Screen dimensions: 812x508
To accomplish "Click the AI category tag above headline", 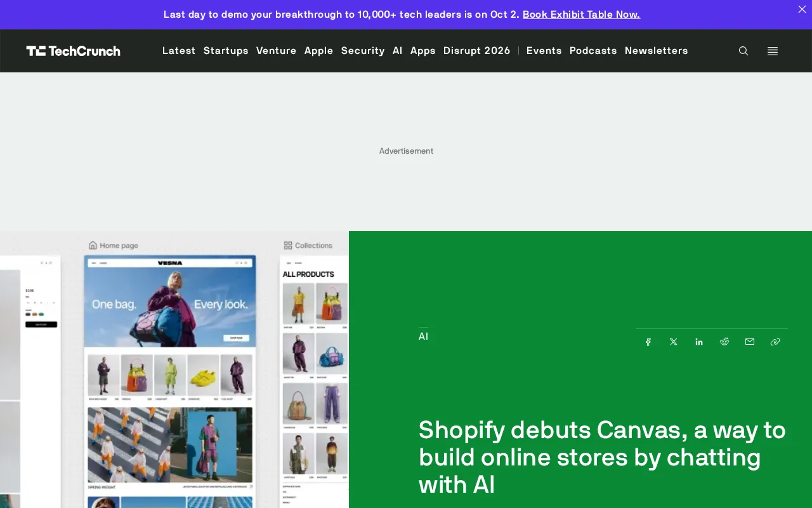I will [423, 337].
